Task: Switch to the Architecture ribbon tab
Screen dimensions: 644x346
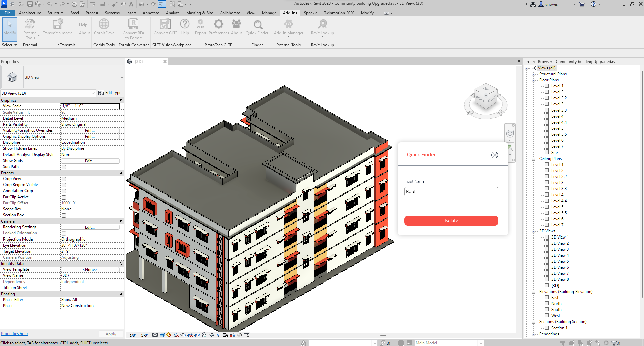Action: click(30, 13)
